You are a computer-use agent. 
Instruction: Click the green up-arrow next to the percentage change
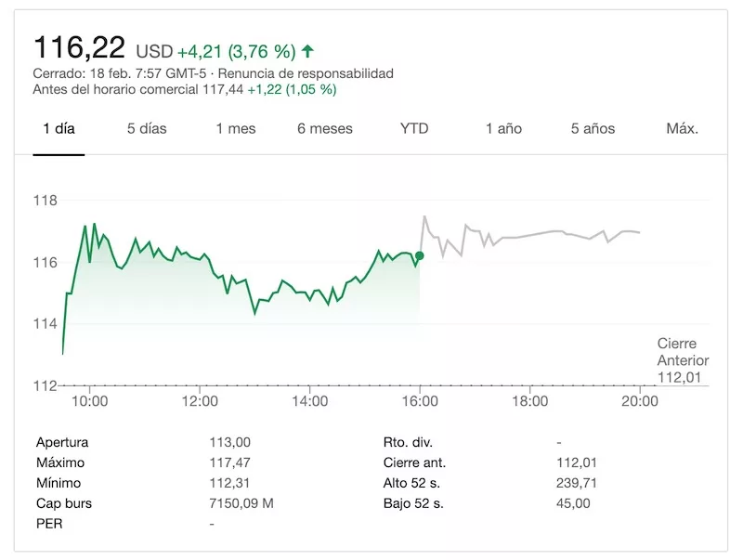click(308, 51)
